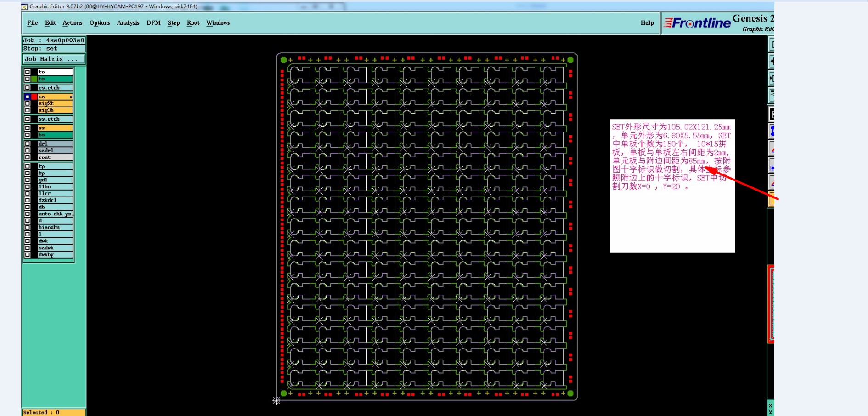Open the Analysis menu
This screenshot has height=416, width=868.
tap(128, 23)
